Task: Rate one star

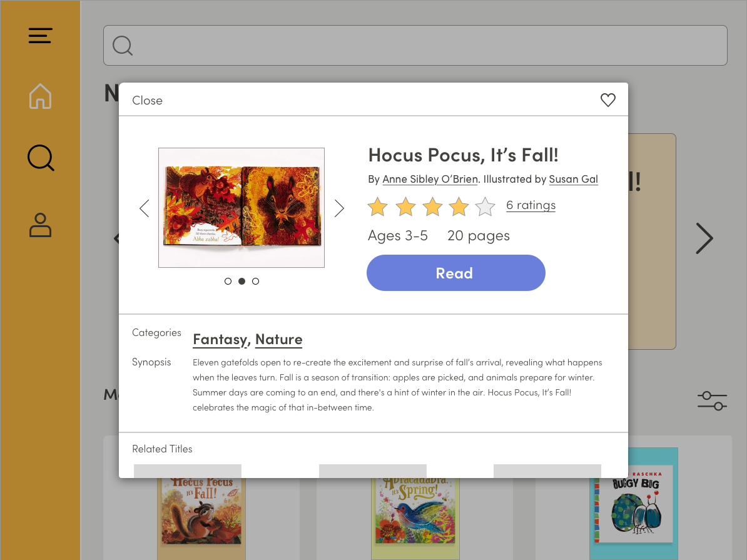Action: pos(378,207)
